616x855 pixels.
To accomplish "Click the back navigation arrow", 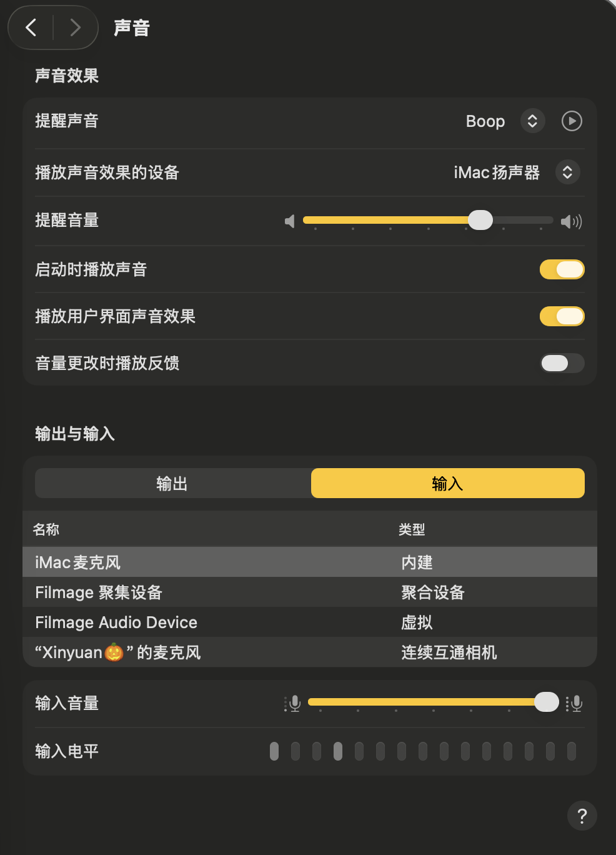I will pyautogui.click(x=31, y=27).
